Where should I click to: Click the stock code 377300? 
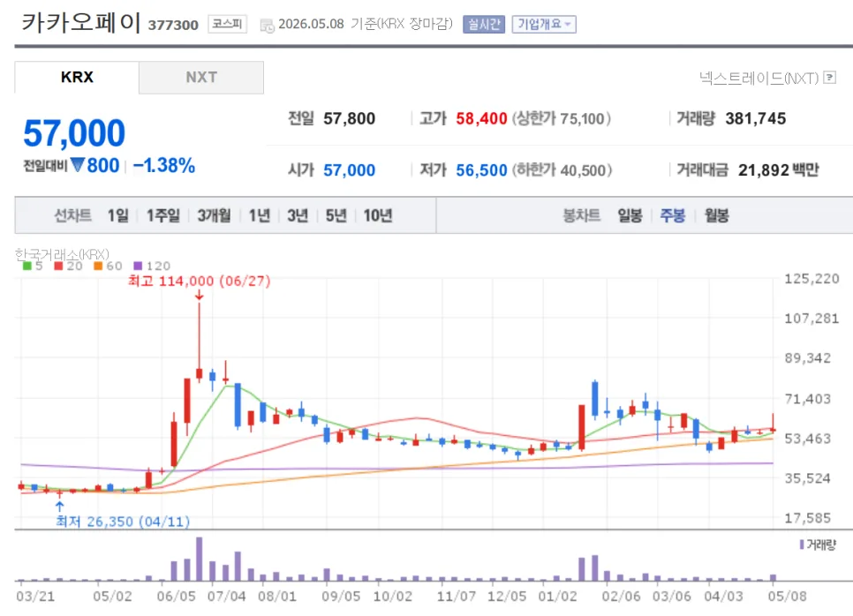point(173,25)
